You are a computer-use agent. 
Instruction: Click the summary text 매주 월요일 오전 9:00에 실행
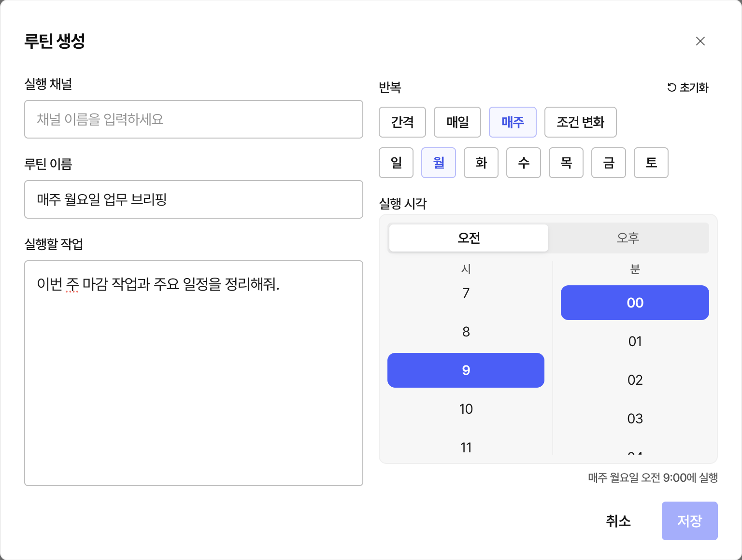pyautogui.click(x=653, y=477)
